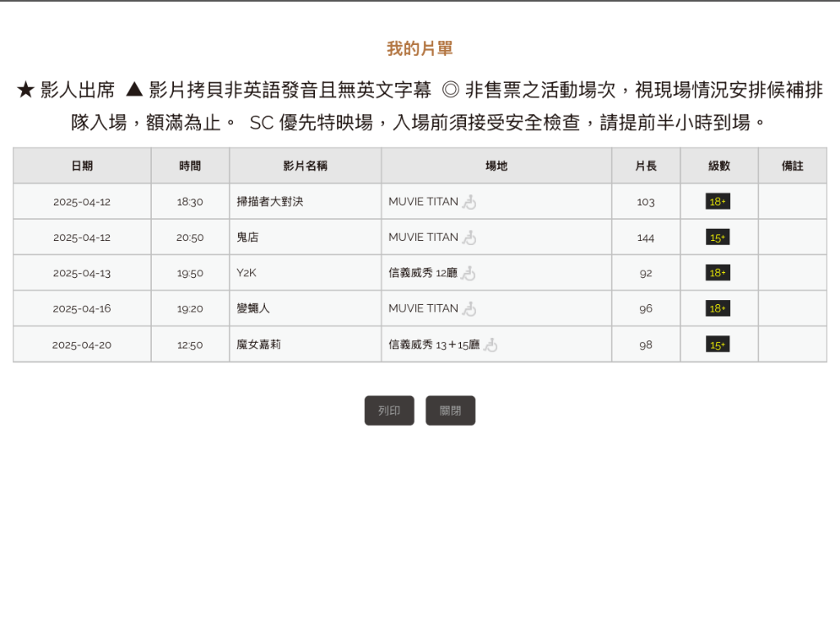
Task: Click the 日期 column header
Action: click(x=82, y=166)
